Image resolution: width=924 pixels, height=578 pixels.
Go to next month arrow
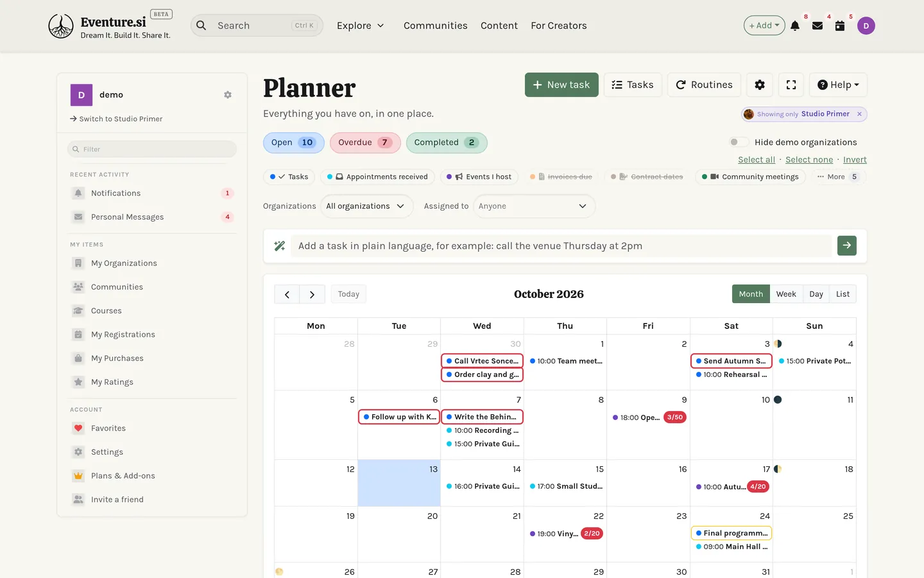click(312, 294)
